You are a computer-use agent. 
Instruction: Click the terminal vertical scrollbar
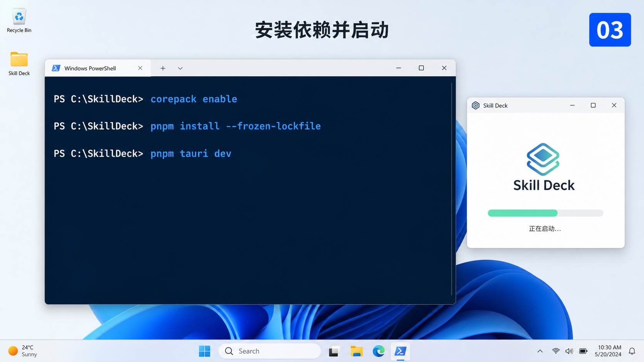tap(451, 189)
